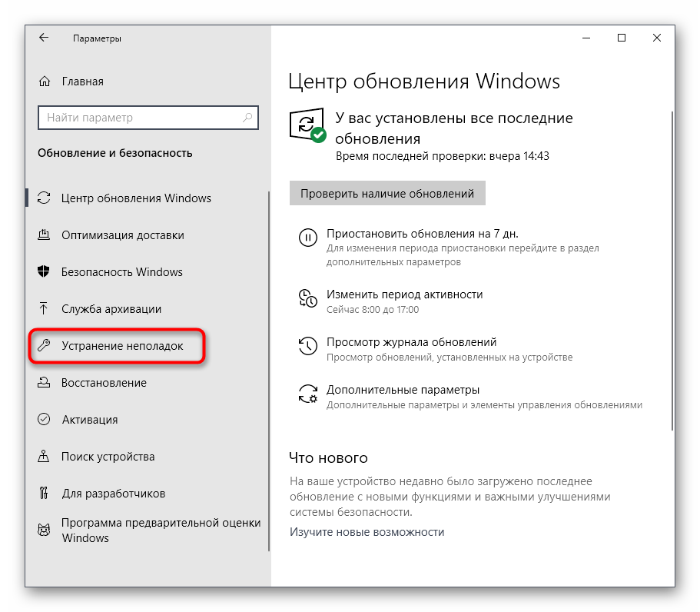Click the update history icon
700x612 pixels.
tap(308, 346)
